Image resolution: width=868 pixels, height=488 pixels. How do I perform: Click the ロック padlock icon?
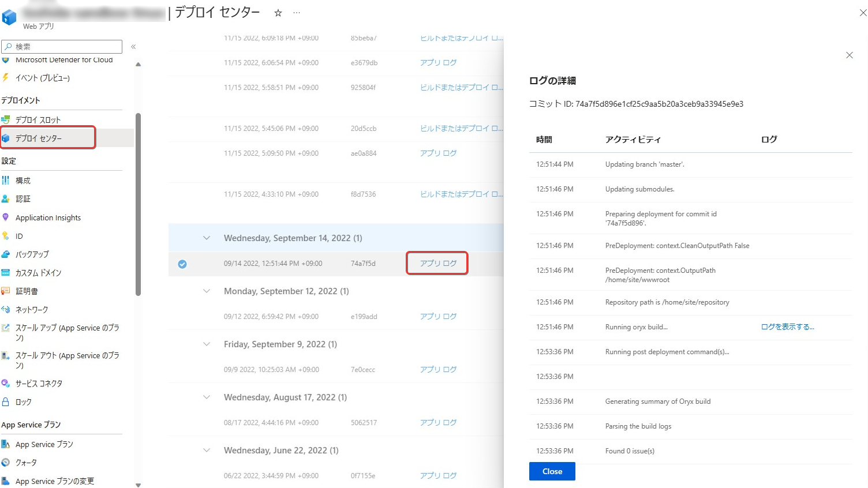[6, 401]
